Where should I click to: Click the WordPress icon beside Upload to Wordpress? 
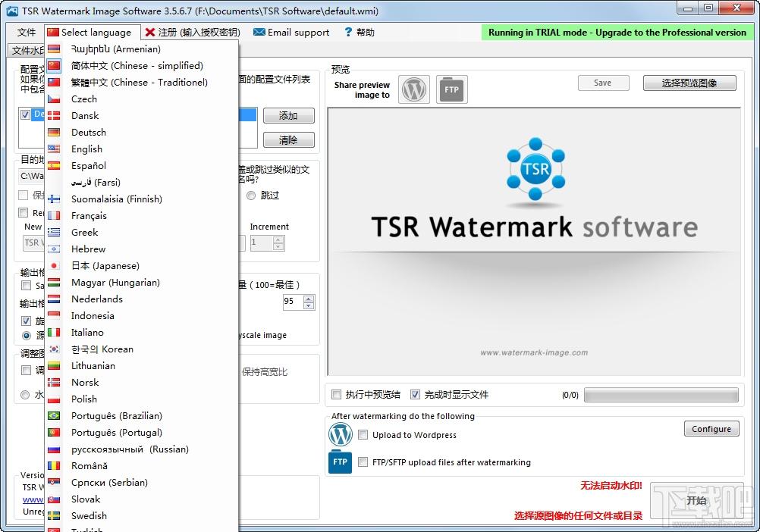341,434
